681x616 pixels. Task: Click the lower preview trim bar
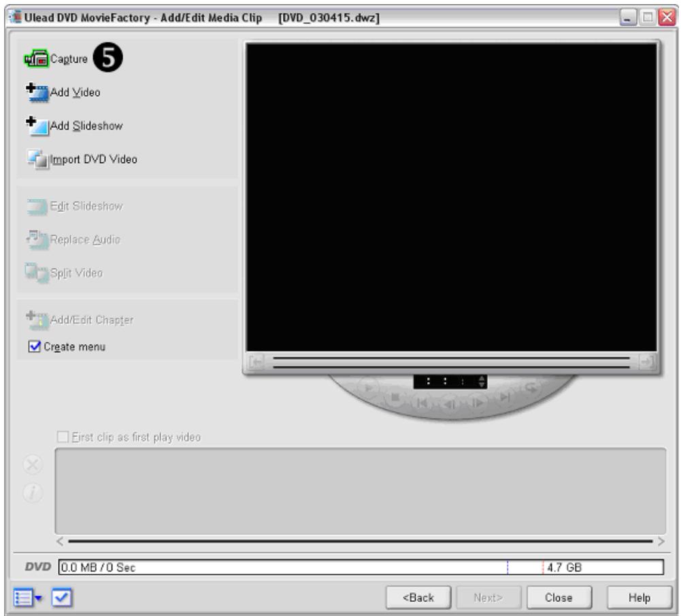pyautogui.click(x=451, y=367)
